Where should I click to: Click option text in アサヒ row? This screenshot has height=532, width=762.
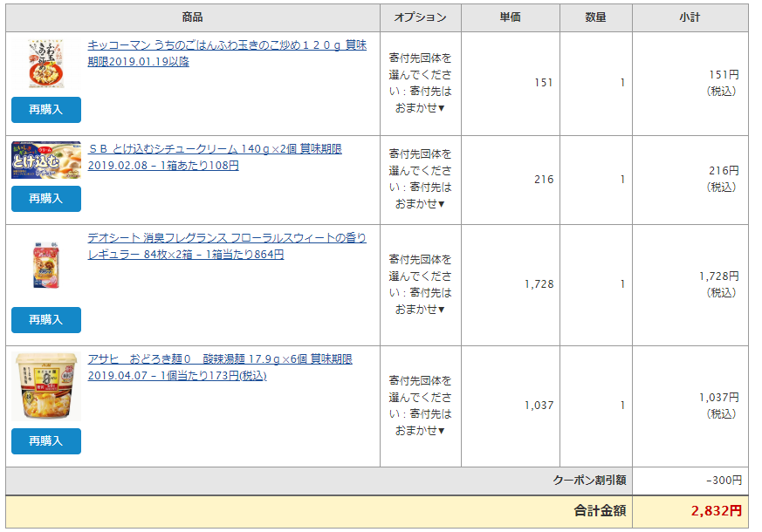pos(421,406)
